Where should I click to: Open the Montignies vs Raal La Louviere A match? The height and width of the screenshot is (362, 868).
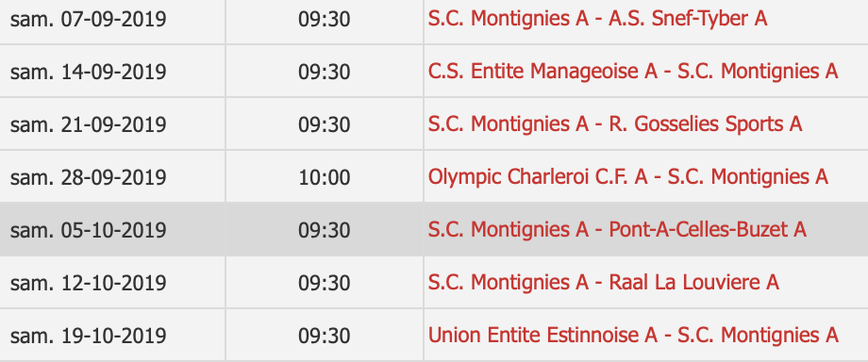[x=604, y=282]
